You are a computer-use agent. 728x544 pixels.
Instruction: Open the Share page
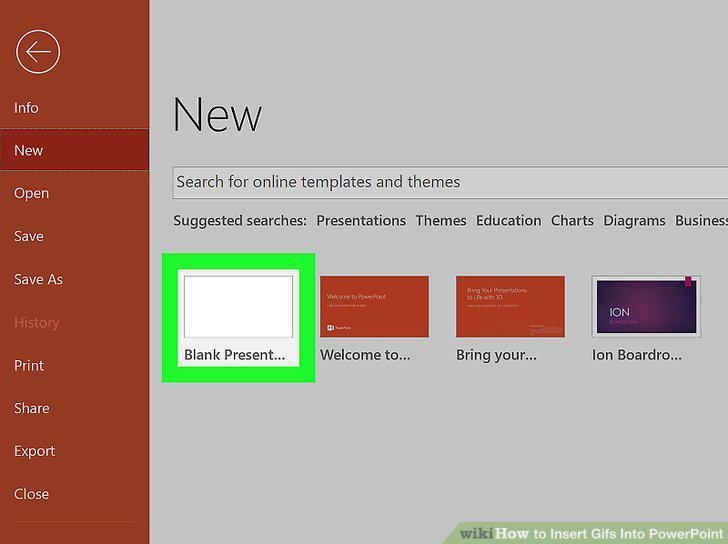pyautogui.click(x=32, y=408)
